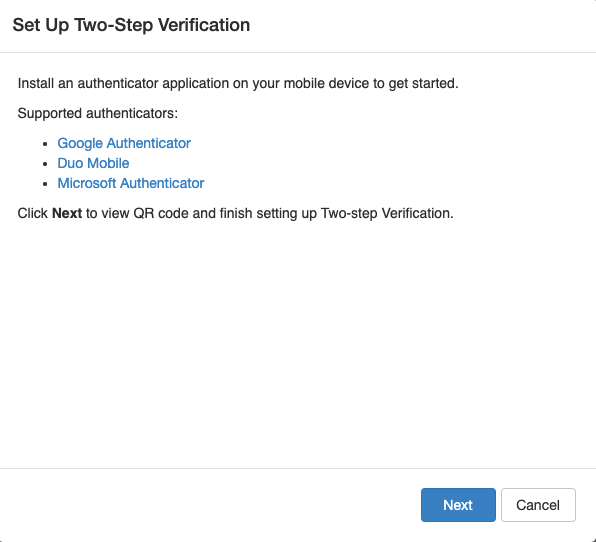Image resolution: width=596 pixels, height=542 pixels.
Task: Open the Google Authenticator link
Action: 124,143
